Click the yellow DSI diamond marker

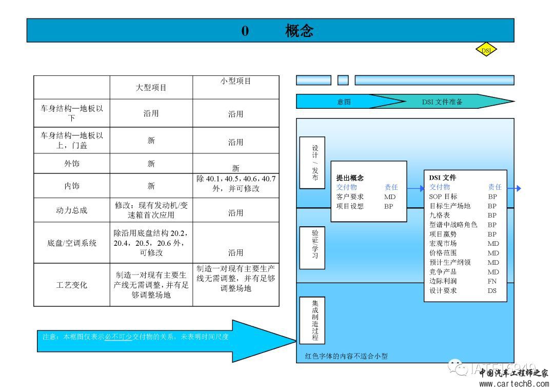coord(486,50)
